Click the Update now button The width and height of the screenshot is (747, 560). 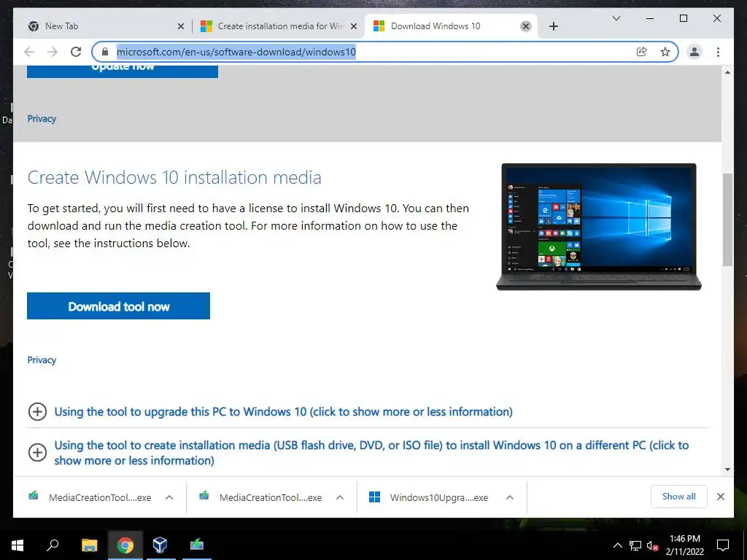point(123,71)
